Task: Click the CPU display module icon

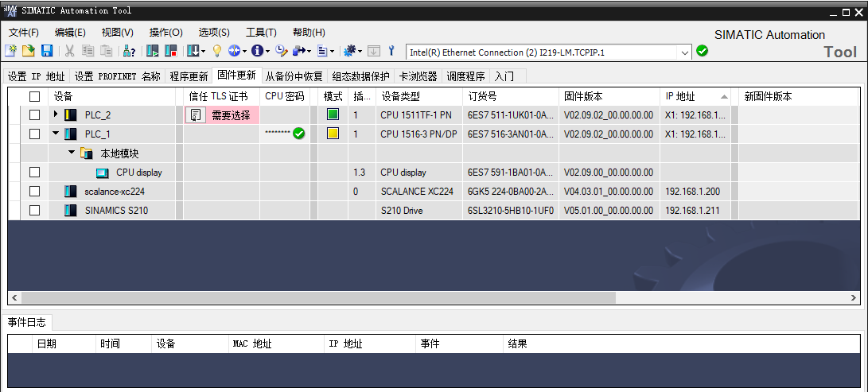Action: (103, 173)
